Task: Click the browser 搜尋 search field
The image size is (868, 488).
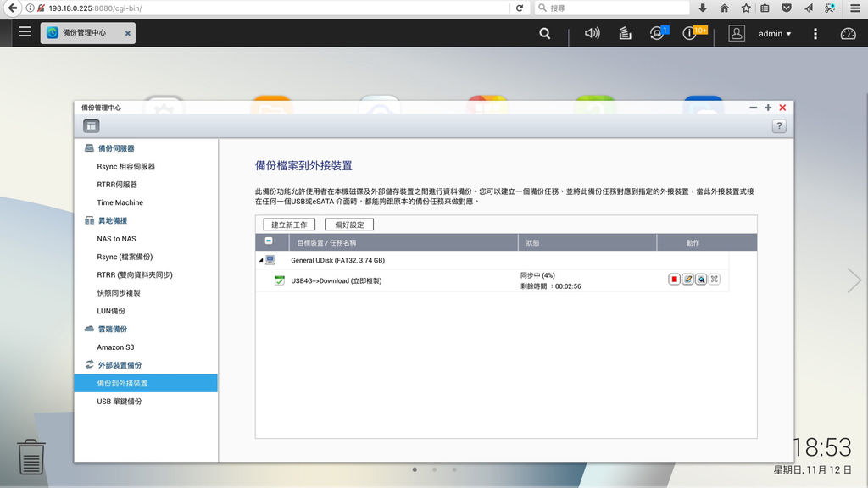Action: click(x=613, y=8)
